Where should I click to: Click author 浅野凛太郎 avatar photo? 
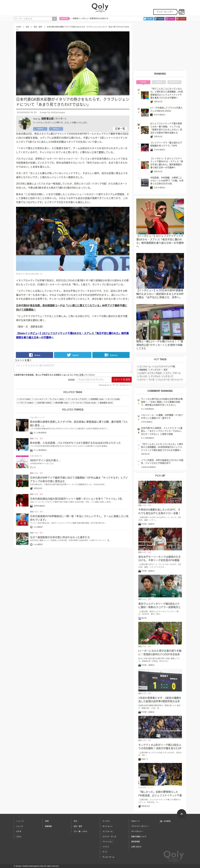click(25, 124)
